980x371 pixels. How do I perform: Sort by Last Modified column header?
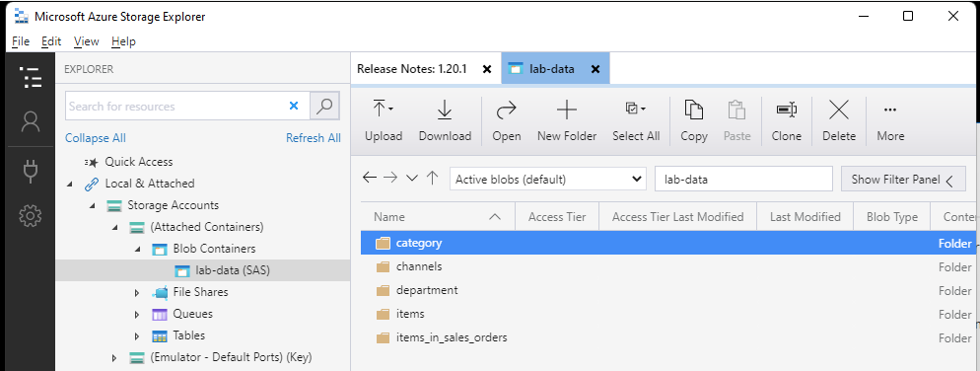[805, 217]
